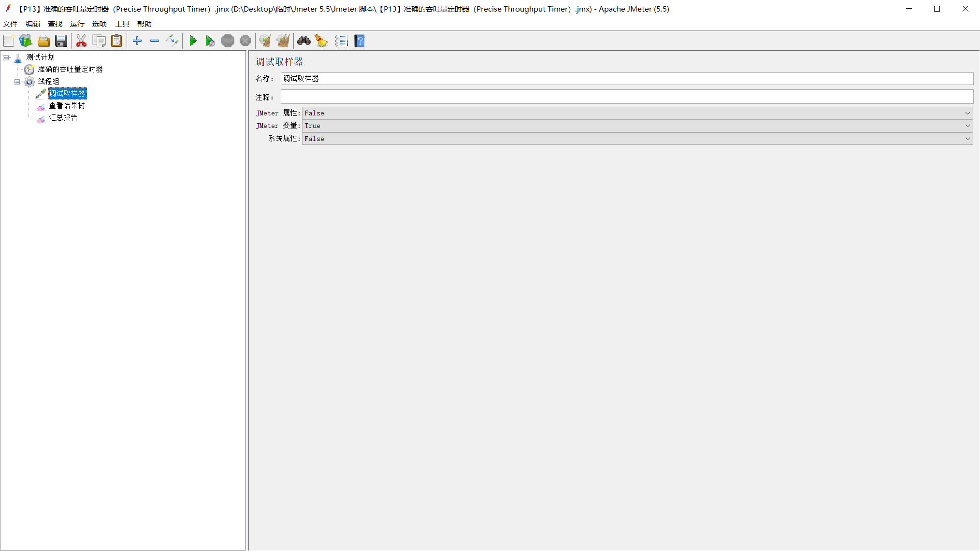The height and width of the screenshot is (551, 980).
Task: Collapse the 测试计划 tree node
Action: 6,57
